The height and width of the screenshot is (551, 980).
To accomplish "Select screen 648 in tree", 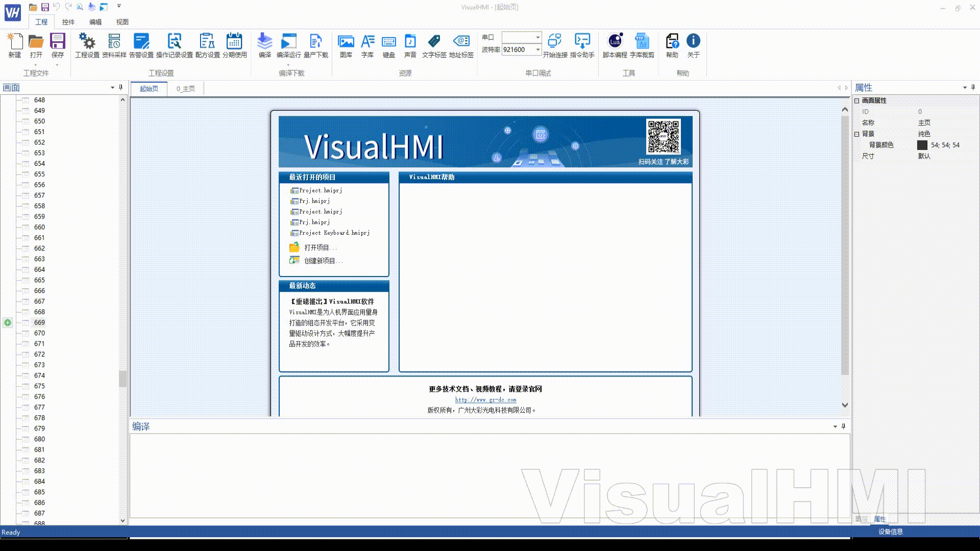I will pos(39,100).
